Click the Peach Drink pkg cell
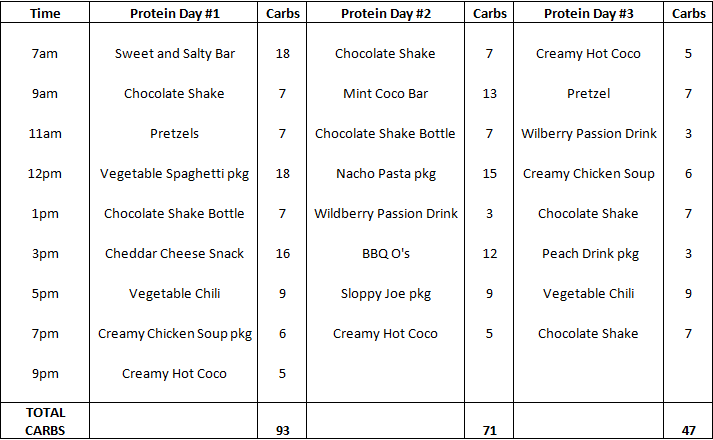Screen dimensions: 713x440 tap(588, 253)
